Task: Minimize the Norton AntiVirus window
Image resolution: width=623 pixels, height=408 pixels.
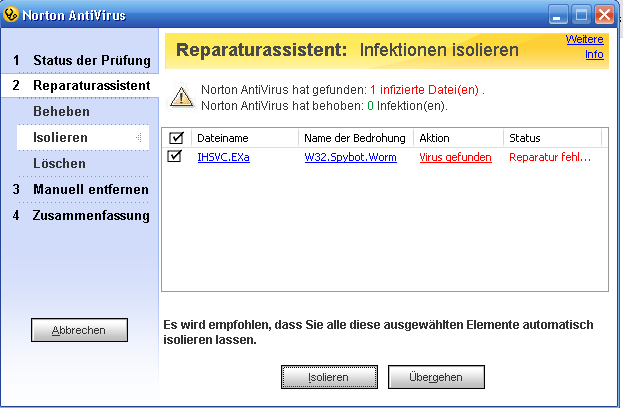Action: tap(558, 15)
